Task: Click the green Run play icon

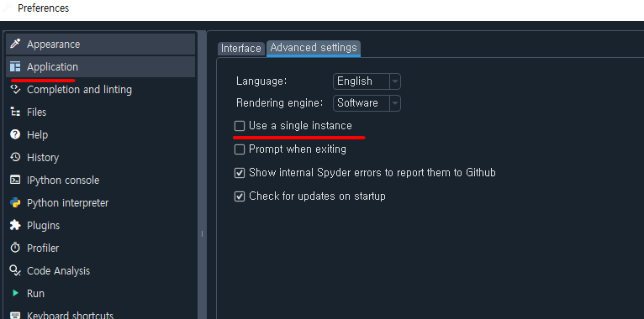Action: [x=15, y=294]
